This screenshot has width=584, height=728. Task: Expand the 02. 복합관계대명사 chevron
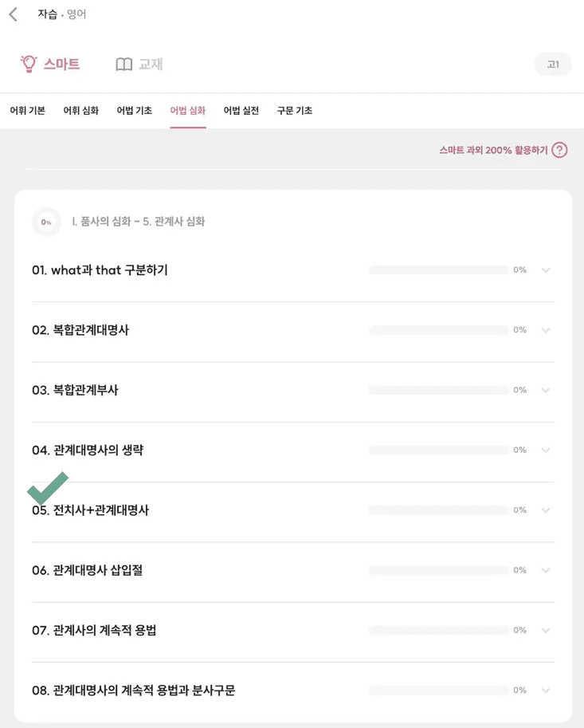click(x=546, y=330)
